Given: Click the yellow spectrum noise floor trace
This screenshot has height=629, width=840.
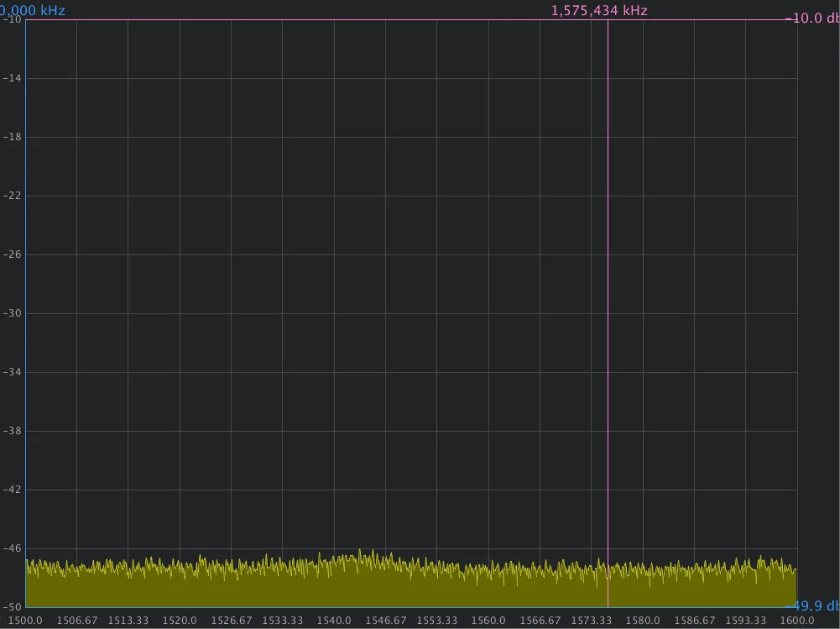Looking at the screenshot, I should pyautogui.click(x=411, y=582).
